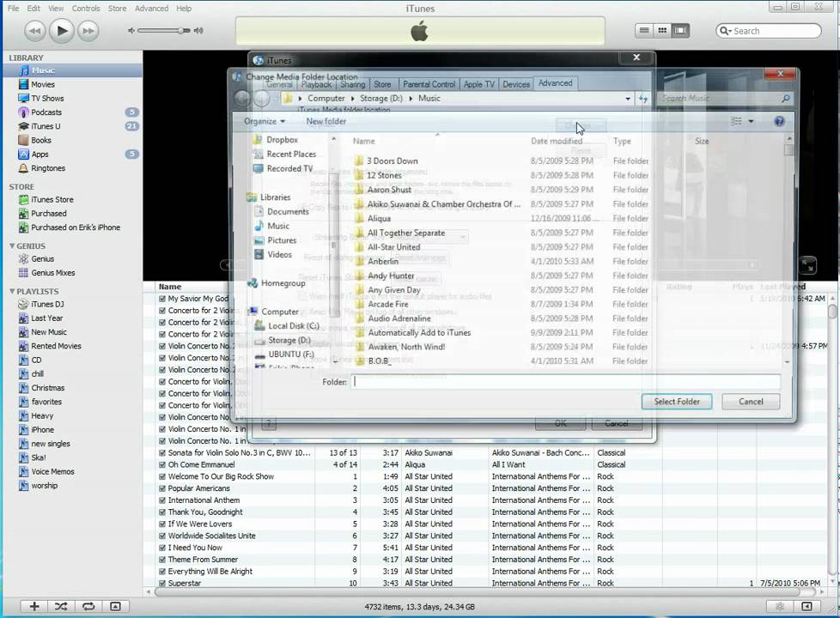Screen dimensions: 840x618
Task: Collapse the PLAYLISTS sidebar section
Action: click(12, 291)
